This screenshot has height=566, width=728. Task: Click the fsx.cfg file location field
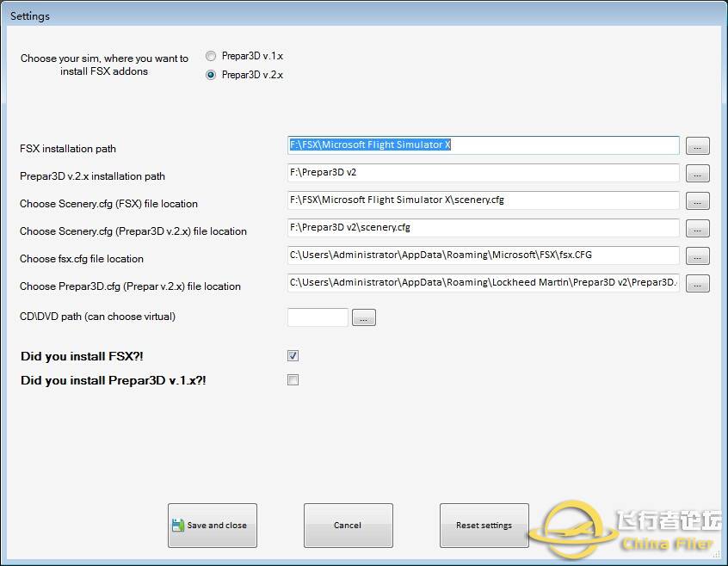(x=484, y=255)
